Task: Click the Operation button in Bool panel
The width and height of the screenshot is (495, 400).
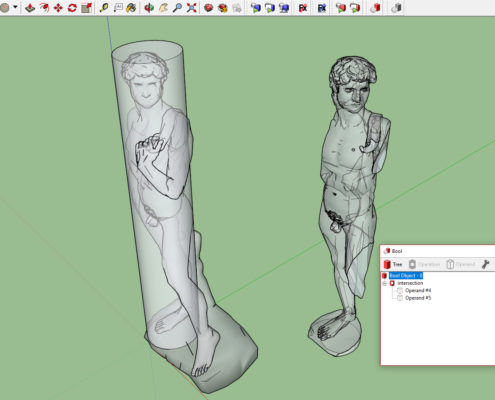Action: [x=425, y=264]
